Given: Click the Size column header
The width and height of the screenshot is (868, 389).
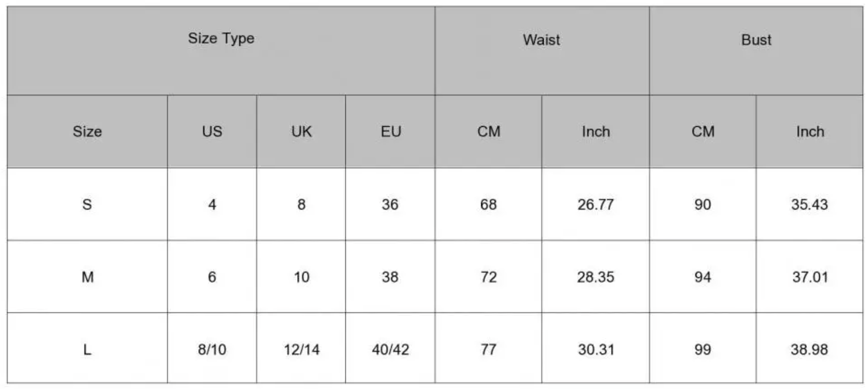Looking at the screenshot, I should [x=87, y=132].
